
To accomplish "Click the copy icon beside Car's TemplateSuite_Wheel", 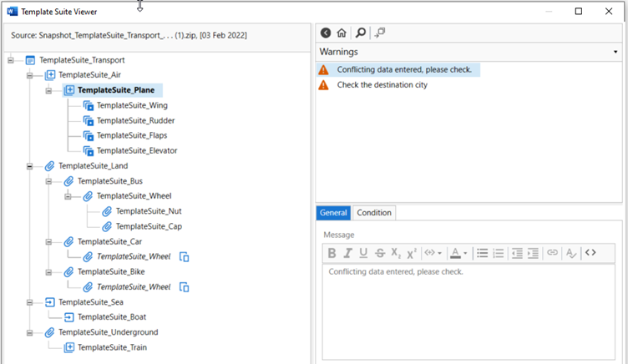I will 185,257.
